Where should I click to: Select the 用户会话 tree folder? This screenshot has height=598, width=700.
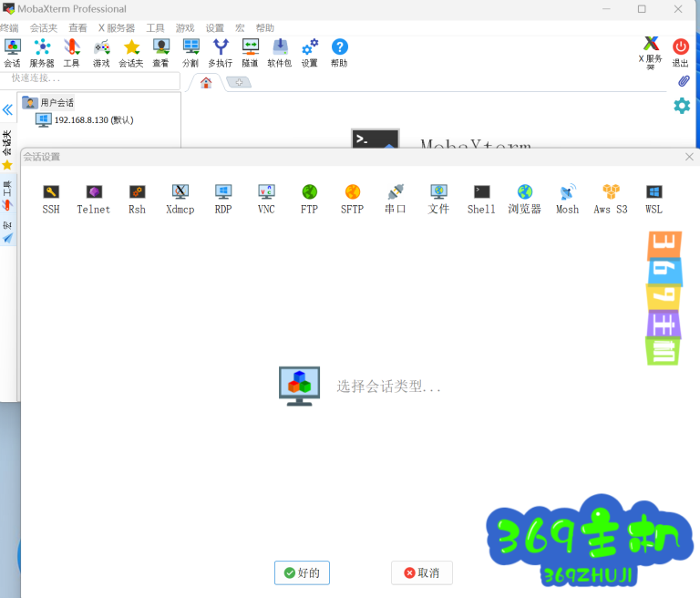[x=48, y=103]
